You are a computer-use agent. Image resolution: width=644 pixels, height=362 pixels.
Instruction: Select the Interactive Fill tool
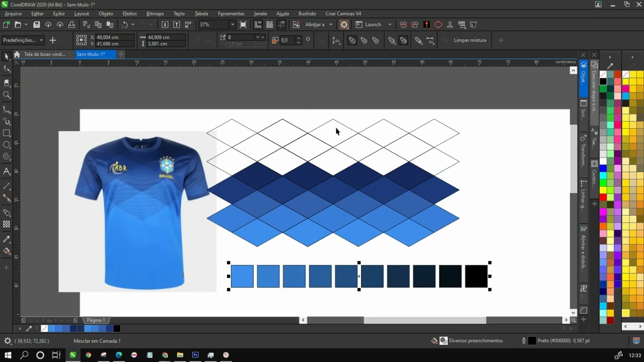[7, 251]
